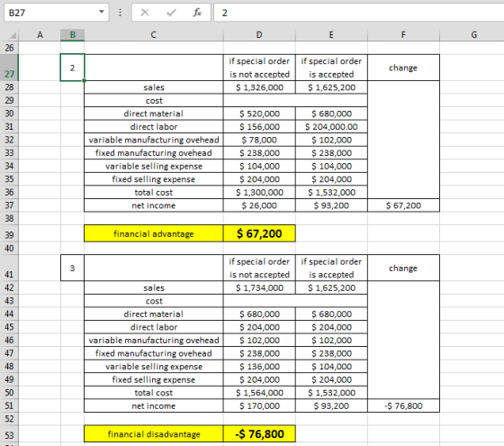This screenshot has height=446, width=504.
Task: Click variable selling expense $ 136,000 cell
Action: pos(259,367)
